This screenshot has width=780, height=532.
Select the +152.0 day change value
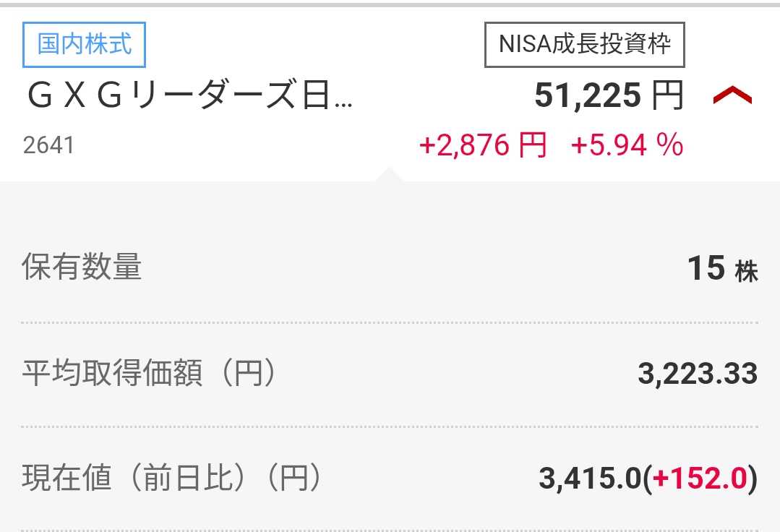tap(700, 478)
